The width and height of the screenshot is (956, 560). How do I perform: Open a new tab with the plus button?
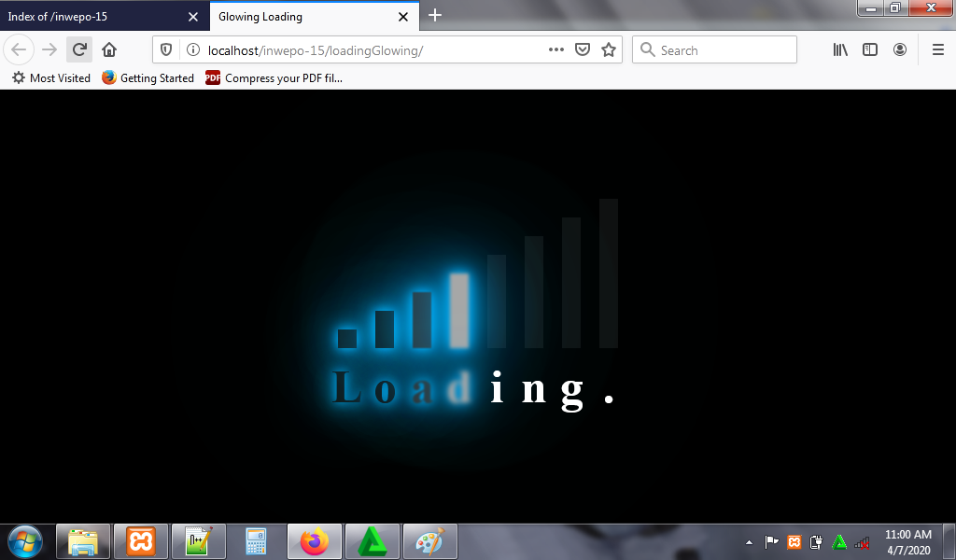click(435, 15)
